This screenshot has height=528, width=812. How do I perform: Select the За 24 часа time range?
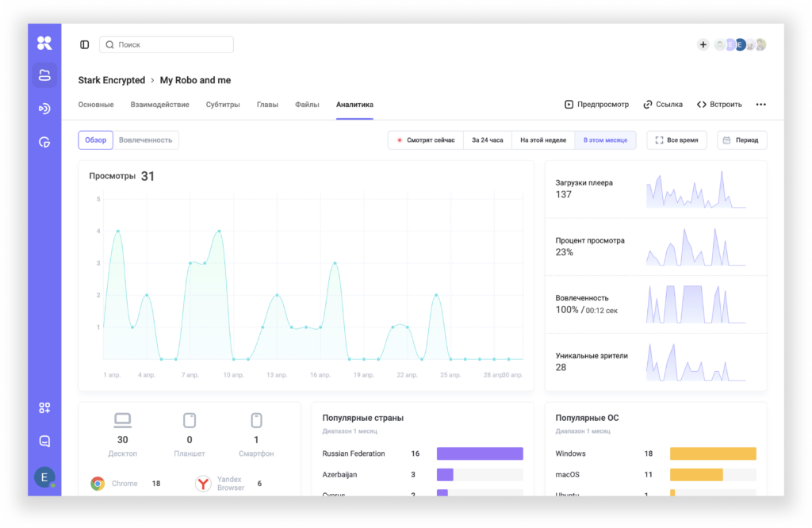[x=487, y=140]
